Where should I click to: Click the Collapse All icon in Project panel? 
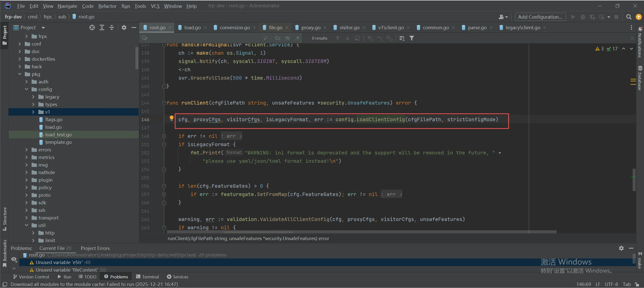(x=112, y=27)
